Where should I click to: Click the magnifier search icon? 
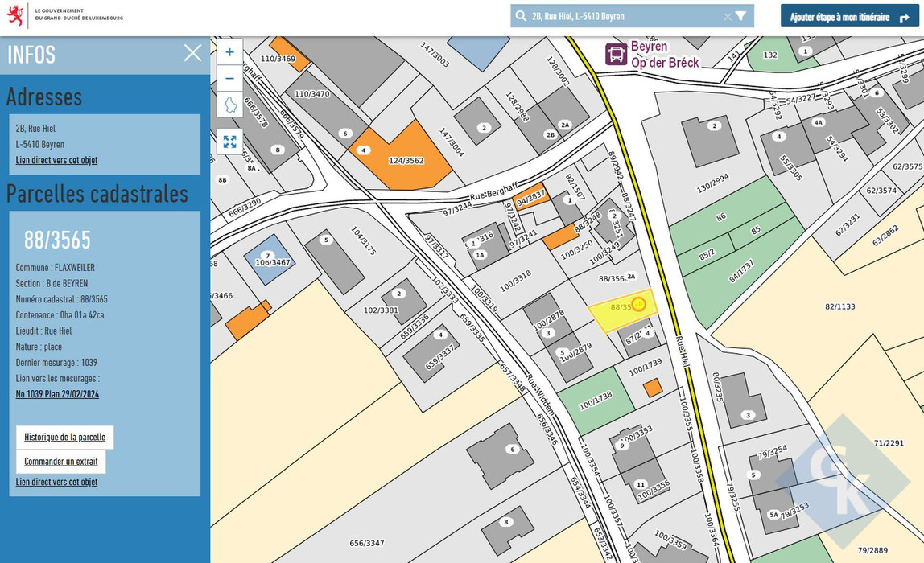[521, 16]
